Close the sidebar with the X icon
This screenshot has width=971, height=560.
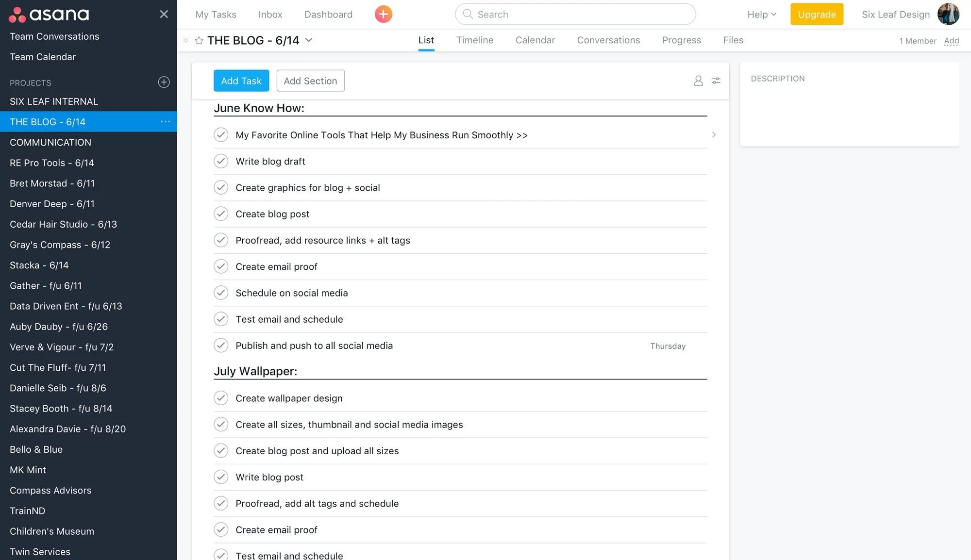[x=164, y=14]
